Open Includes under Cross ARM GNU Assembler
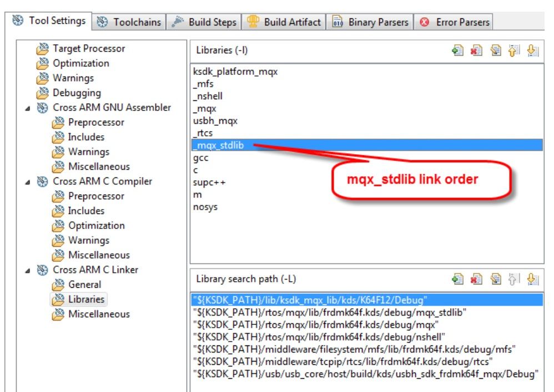Image resolution: width=554 pixels, height=392 pixels. click(x=78, y=138)
